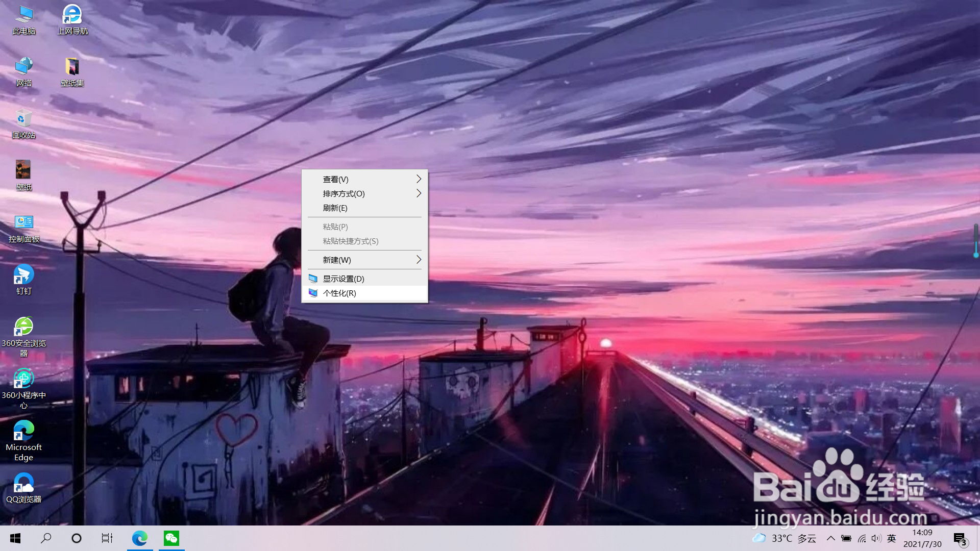
Task: Launch the 钉钉 app
Action: point(23,278)
